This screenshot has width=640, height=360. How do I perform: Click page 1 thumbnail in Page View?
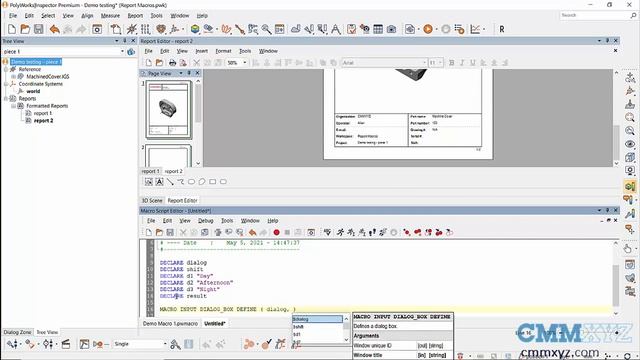[169, 109]
